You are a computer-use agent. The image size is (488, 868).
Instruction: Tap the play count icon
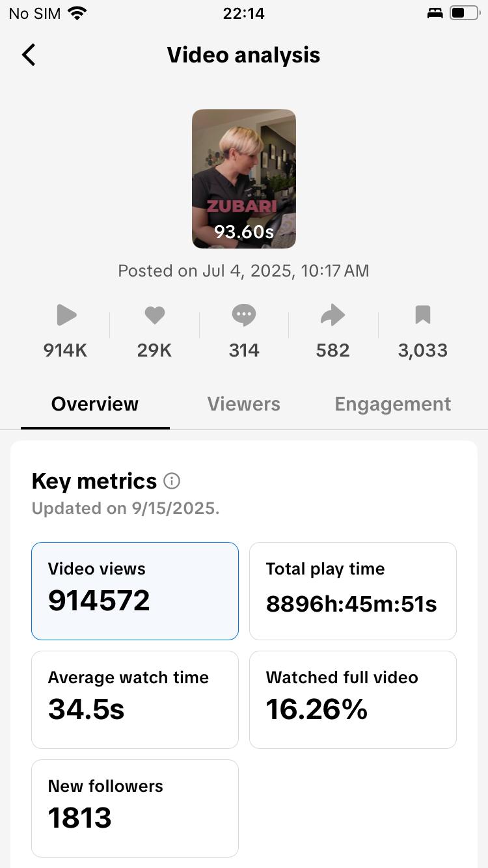pyautogui.click(x=66, y=316)
